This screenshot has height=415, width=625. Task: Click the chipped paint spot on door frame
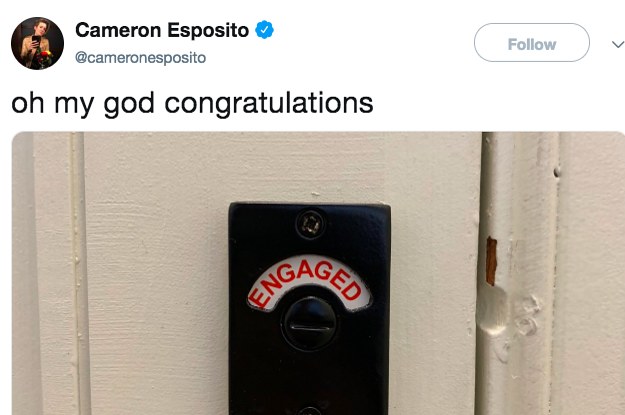[x=491, y=261]
